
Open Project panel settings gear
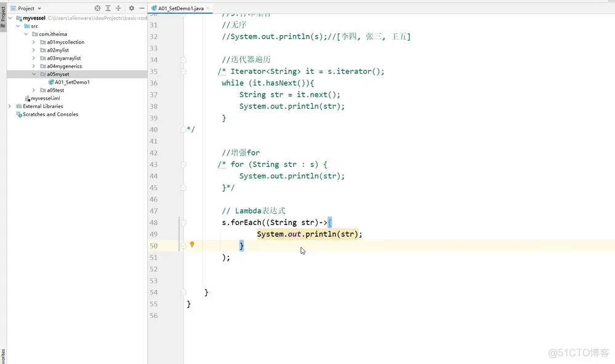point(131,8)
